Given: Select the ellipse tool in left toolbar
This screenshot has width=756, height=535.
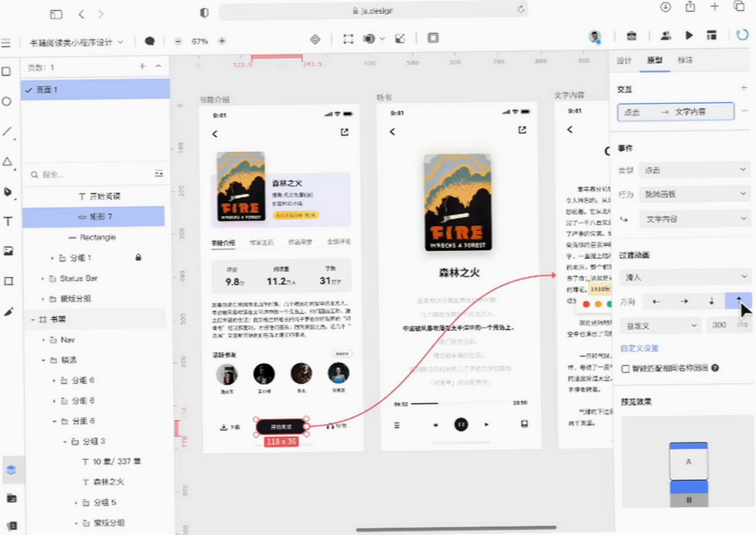Looking at the screenshot, I should [7, 102].
